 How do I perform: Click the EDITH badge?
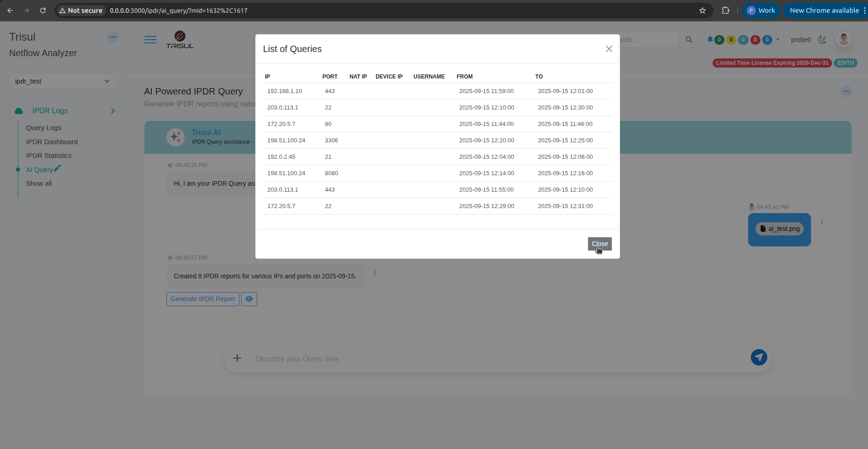846,63
